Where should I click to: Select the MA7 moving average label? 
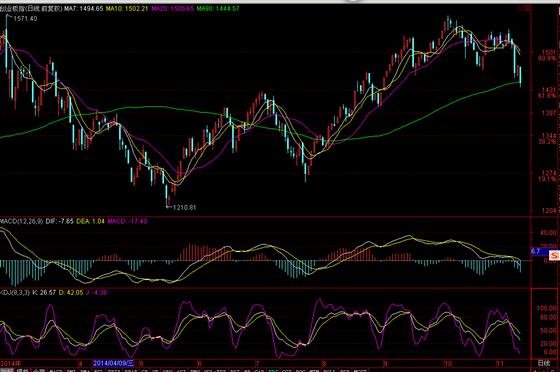click(x=84, y=8)
